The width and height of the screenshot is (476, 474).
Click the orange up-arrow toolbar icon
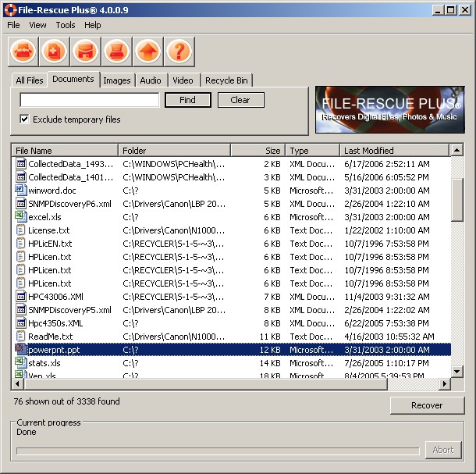click(x=148, y=51)
